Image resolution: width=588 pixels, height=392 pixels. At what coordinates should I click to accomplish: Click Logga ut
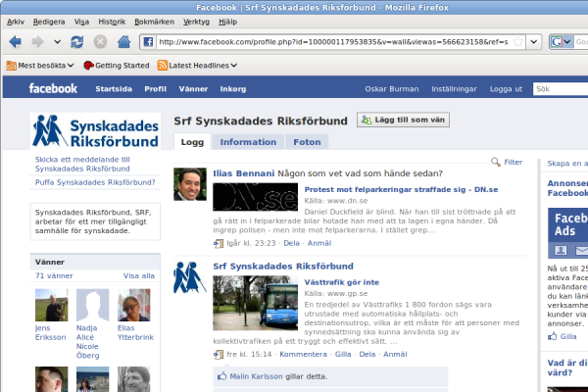506,89
